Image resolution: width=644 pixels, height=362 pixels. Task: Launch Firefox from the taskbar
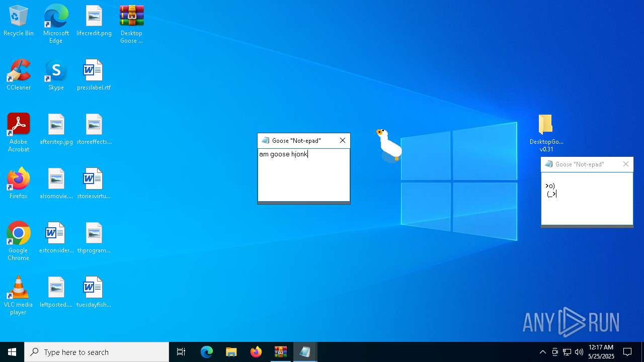tap(256, 352)
